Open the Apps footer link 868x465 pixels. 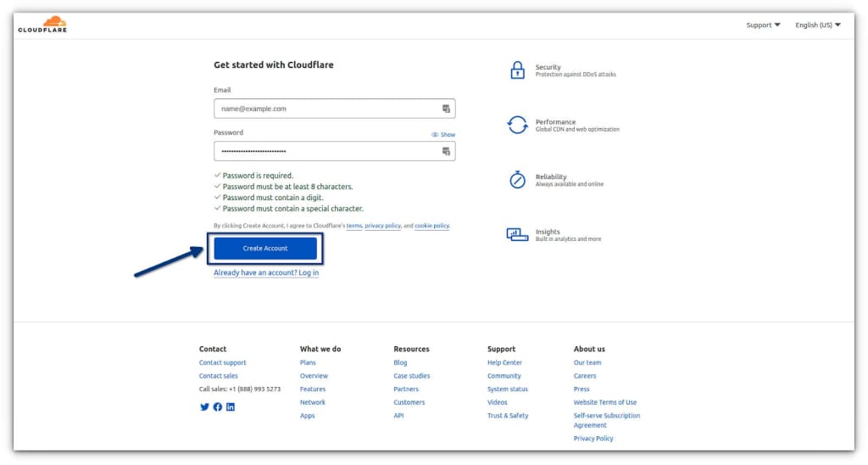click(307, 416)
